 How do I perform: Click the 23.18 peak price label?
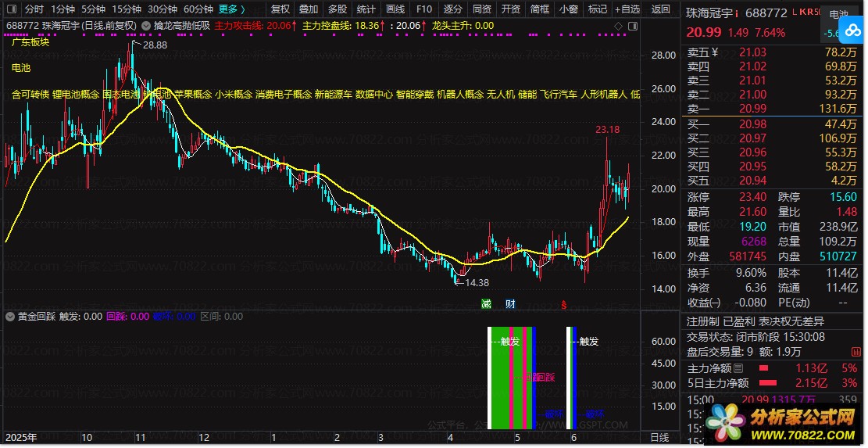[x=607, y=130]
